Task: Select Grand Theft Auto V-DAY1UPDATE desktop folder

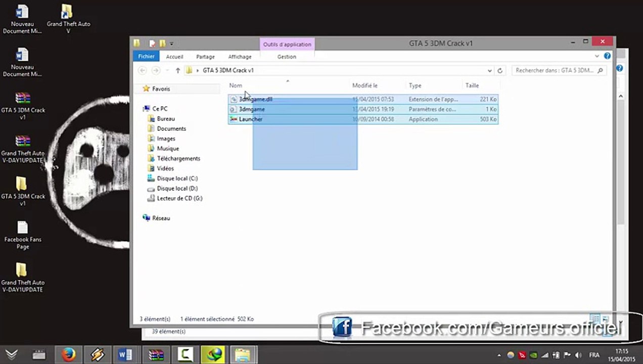Action: tap(23, 278)
